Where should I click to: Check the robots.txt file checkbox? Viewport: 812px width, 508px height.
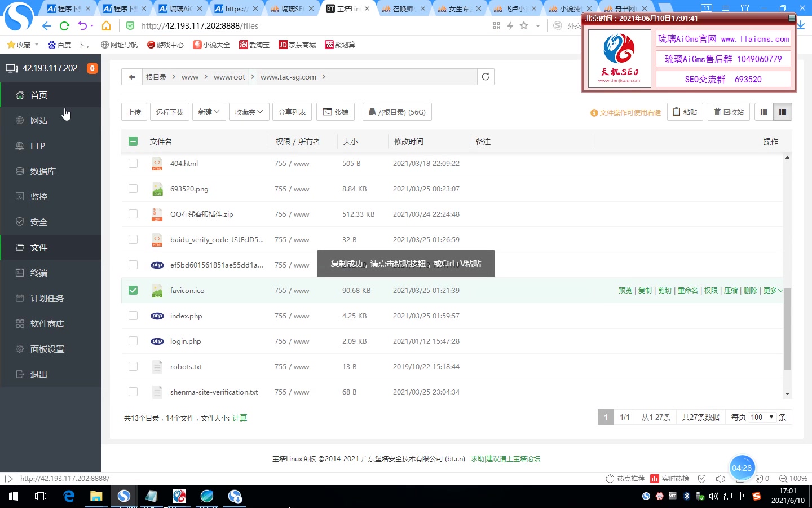(x=133, y=366)
